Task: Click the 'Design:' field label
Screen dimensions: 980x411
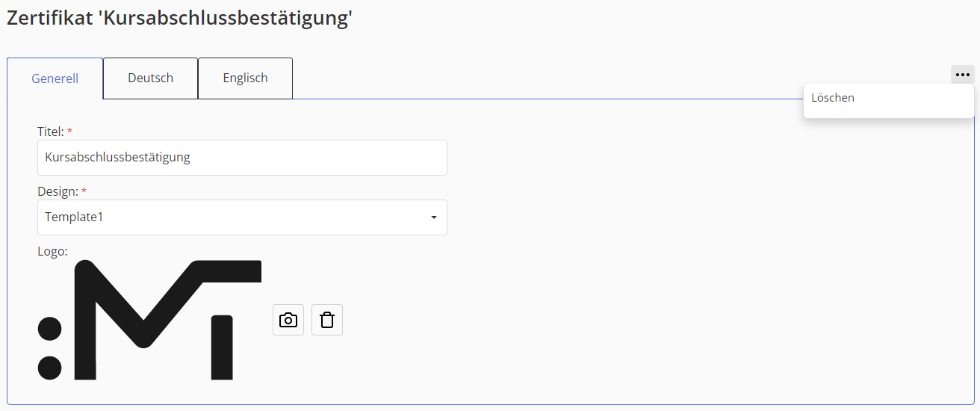Action: [58, 191]
